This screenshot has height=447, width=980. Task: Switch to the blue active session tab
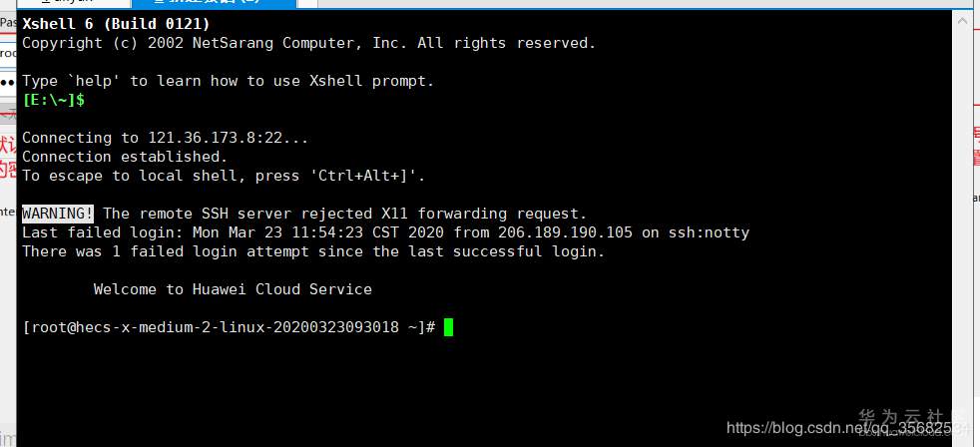tap(210, 3)
